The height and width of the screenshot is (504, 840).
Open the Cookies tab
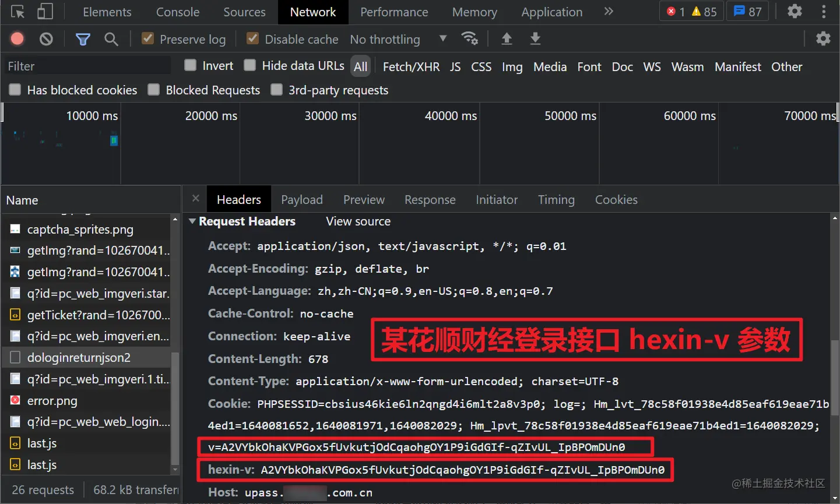click(x=616, y=200)
